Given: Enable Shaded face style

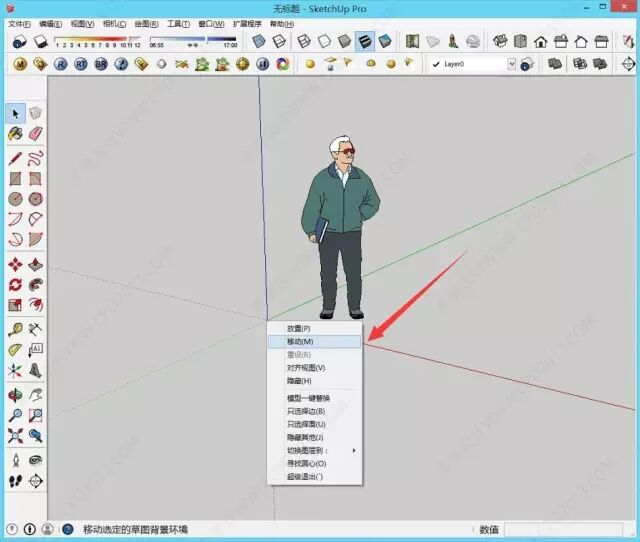Looking at the screenshot, I should pyautogui.click(x=344, y=41).
